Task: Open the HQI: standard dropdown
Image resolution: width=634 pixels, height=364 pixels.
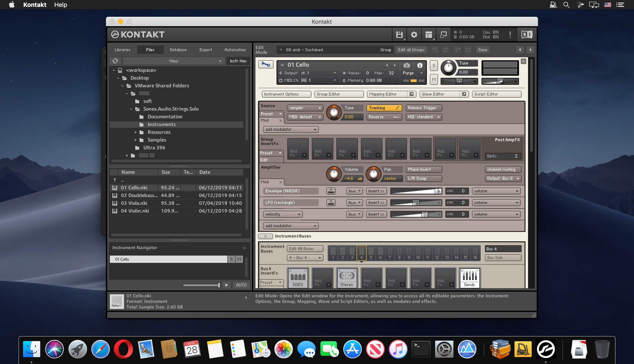Action: tap(424, 117)
